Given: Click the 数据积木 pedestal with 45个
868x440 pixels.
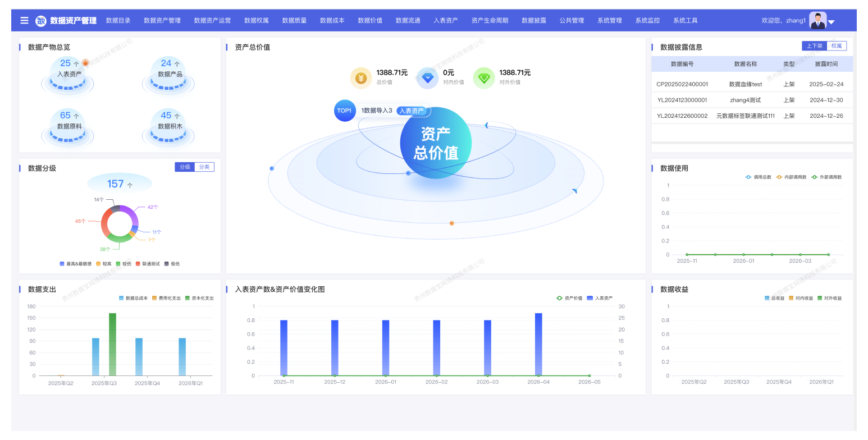Looking at the screenshot, I should pos(168,127).
